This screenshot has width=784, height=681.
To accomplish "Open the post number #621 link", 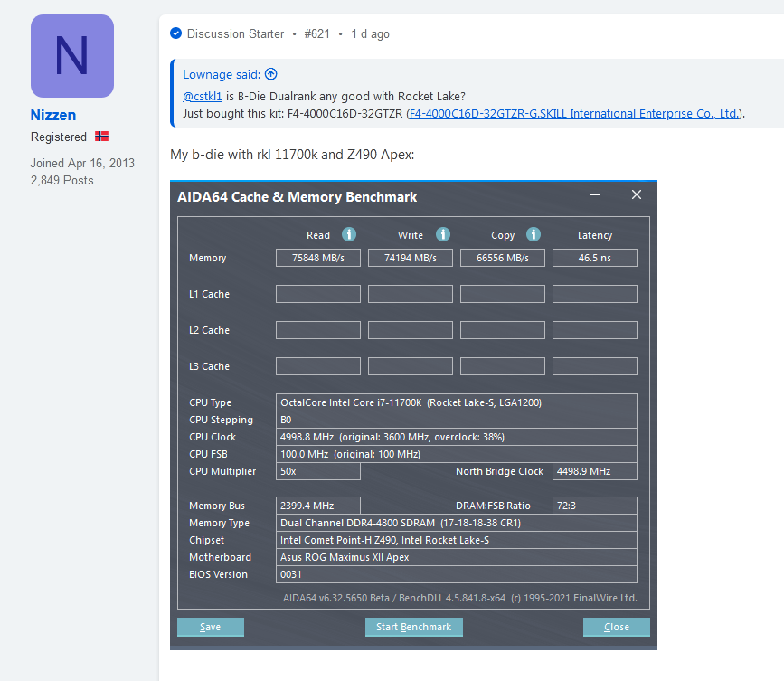I will click(x=317, y=33).
